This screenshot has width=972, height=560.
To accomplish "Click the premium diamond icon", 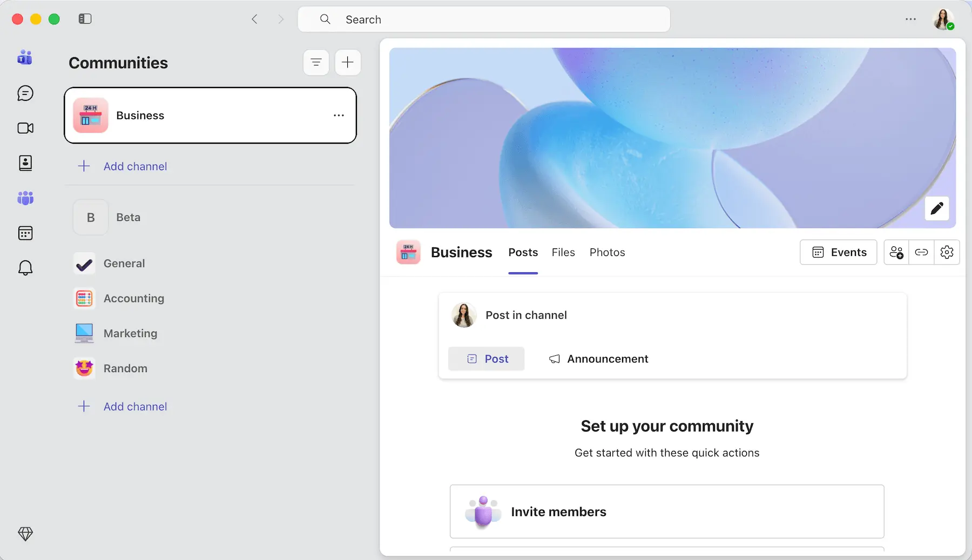I will (25, 534).
